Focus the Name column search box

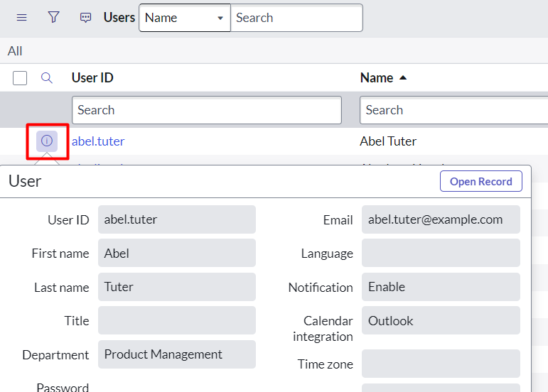(x=453, y=110)
